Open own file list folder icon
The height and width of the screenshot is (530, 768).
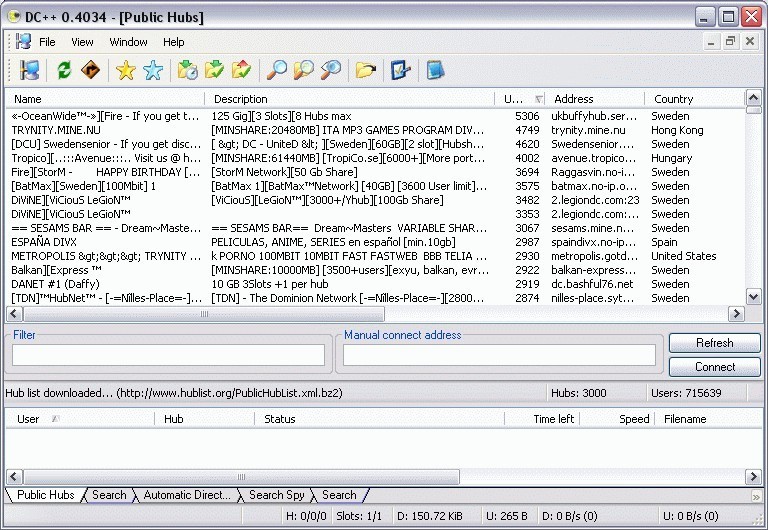click(366, 70)
